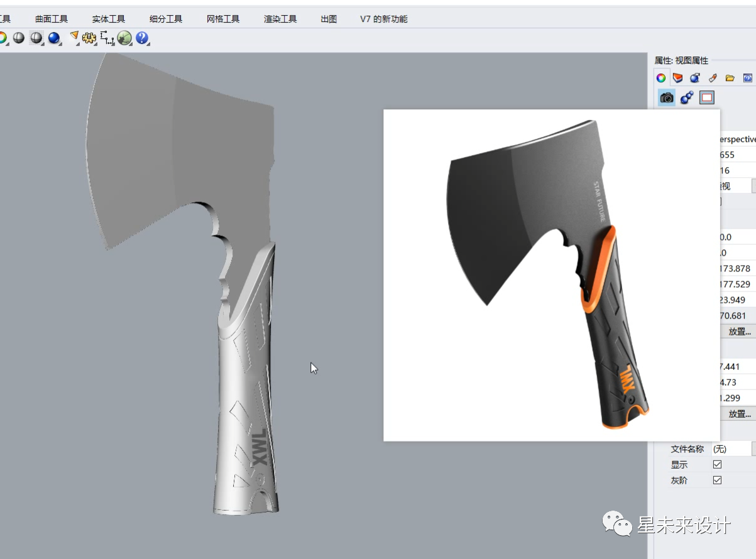Open the 网格工具 tab
This screenshot has width=756, height=559.
223,19
